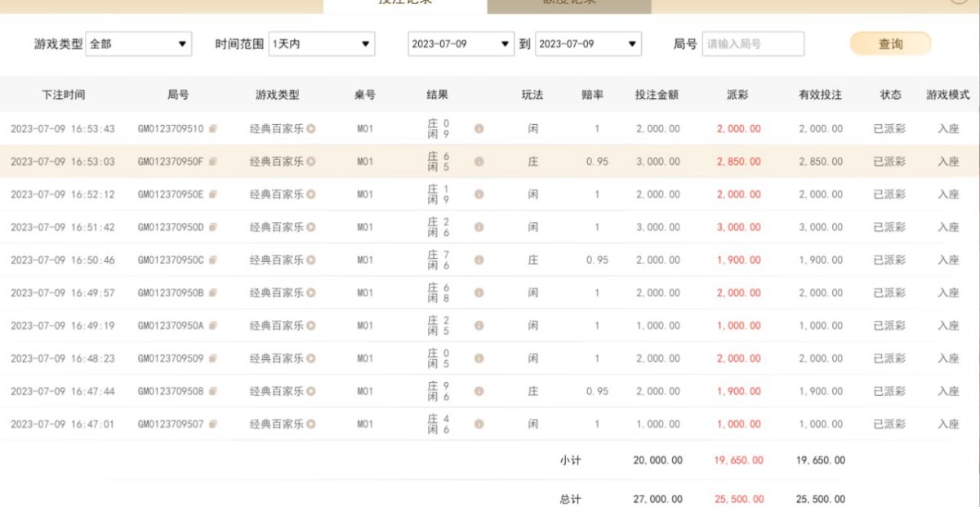The image size is (980, 507).
Task: Copy round number GM012370950C
Action: pos(213,260)
